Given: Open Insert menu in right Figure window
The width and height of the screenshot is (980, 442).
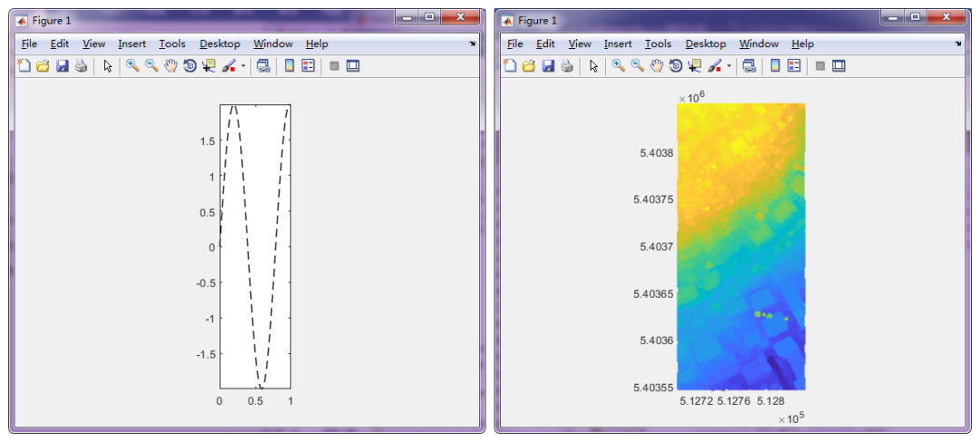Looking at the screenshot, I should (x=618, y=44).
